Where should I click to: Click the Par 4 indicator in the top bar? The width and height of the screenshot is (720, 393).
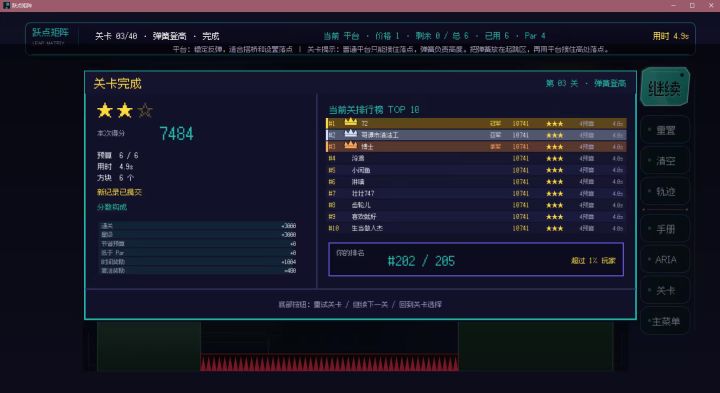click(535, 36)
